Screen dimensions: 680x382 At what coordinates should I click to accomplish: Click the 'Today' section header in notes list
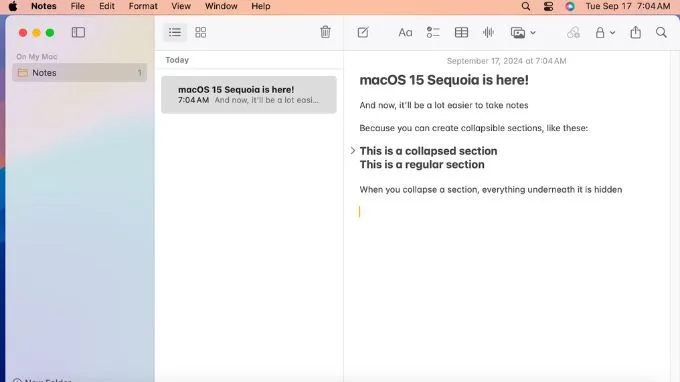(177, 60)
